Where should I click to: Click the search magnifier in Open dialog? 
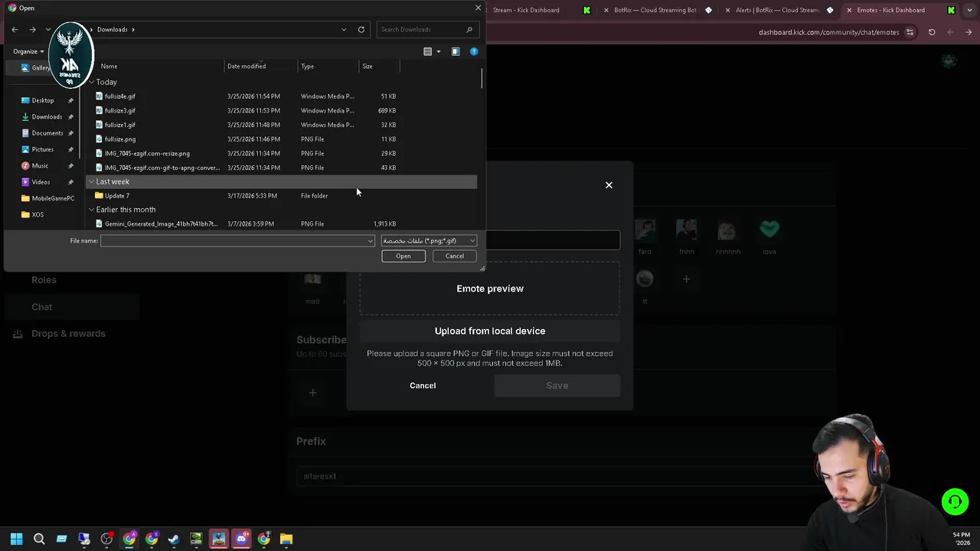point(469,29)
